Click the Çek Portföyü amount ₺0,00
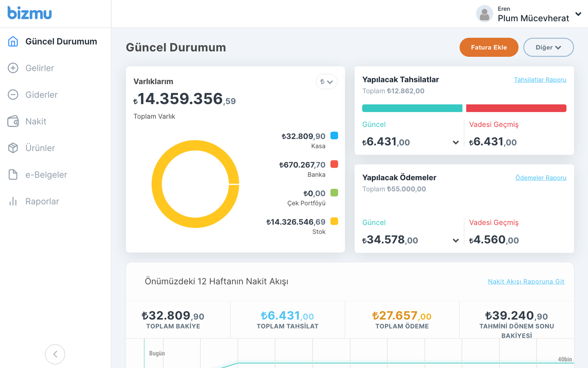Screen dimensions: 588x368 click(314, 194)
